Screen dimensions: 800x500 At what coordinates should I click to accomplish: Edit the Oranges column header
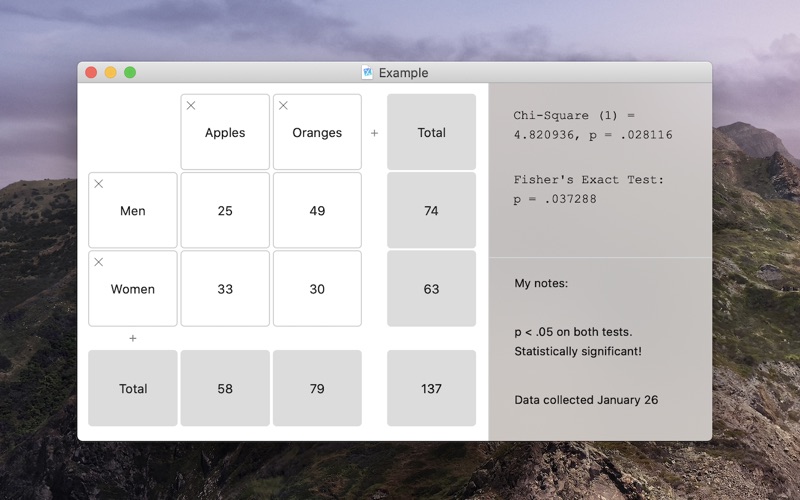[x=317, y=132]
